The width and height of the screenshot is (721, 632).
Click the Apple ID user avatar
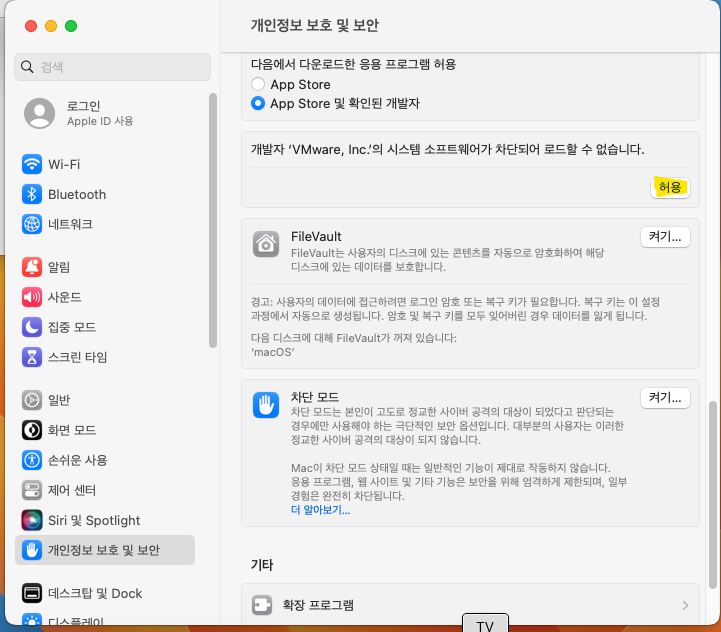(x=40, y=113)
